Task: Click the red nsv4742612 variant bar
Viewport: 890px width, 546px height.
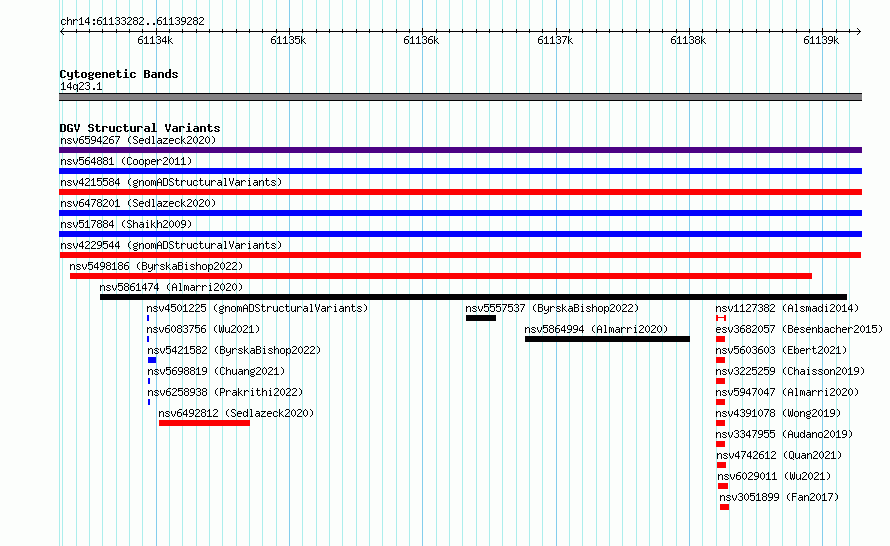Action: (x=721, y=465)
